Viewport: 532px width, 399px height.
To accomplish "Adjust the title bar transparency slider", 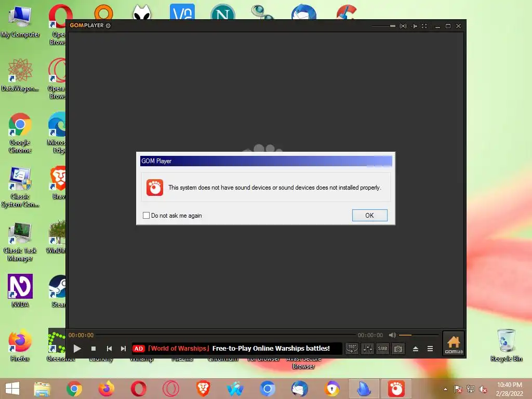I will click(x=383, y=26).
